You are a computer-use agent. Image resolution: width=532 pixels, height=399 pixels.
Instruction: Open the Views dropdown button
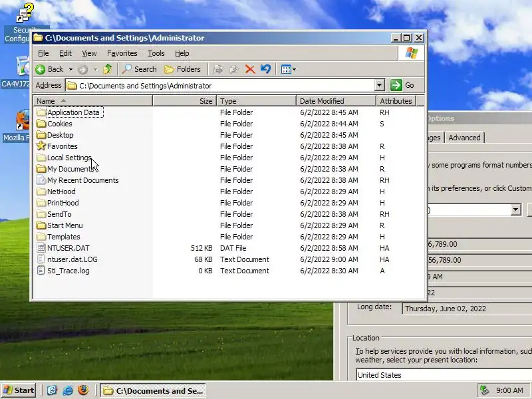point(289,69)
